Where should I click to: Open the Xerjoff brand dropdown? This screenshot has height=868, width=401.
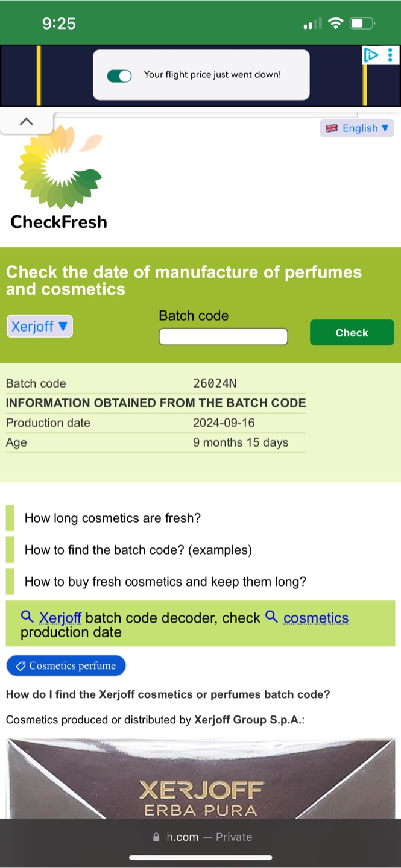point(39,327)
